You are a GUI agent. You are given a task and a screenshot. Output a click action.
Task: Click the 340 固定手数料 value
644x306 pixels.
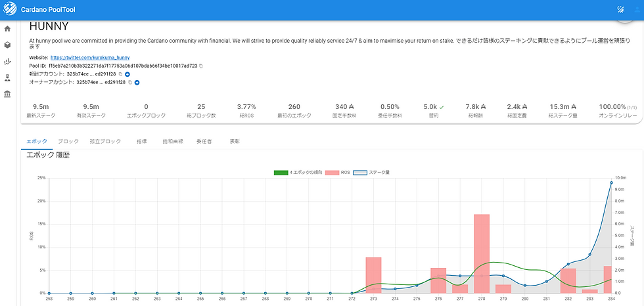pos(344,106)
